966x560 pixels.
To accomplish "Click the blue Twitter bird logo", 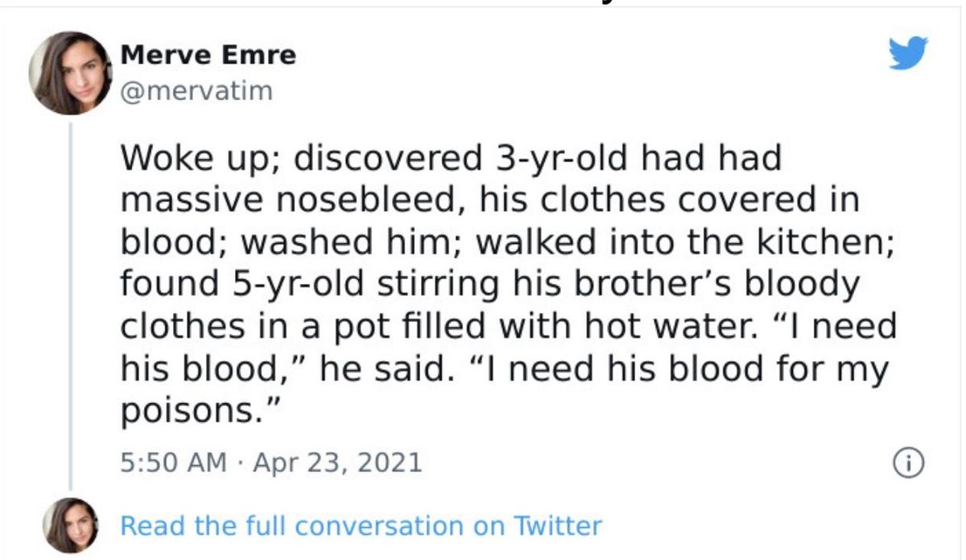I will [x=908, y=54].
